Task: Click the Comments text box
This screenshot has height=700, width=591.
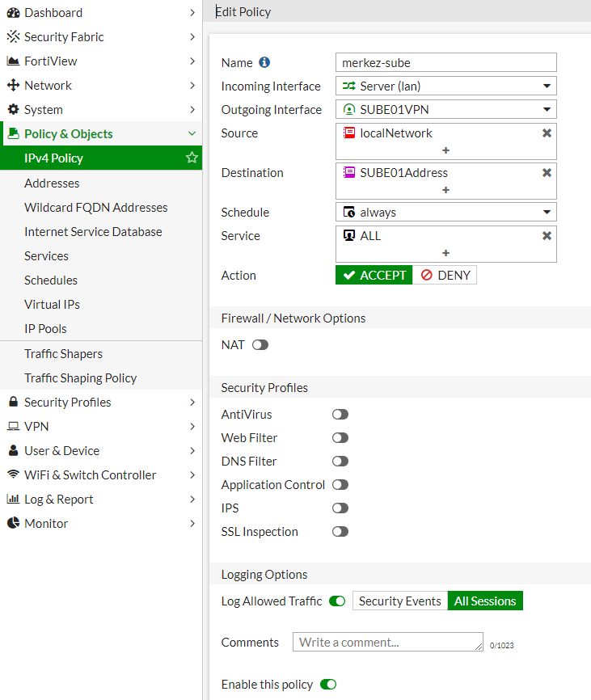Action: coord(388,642)
